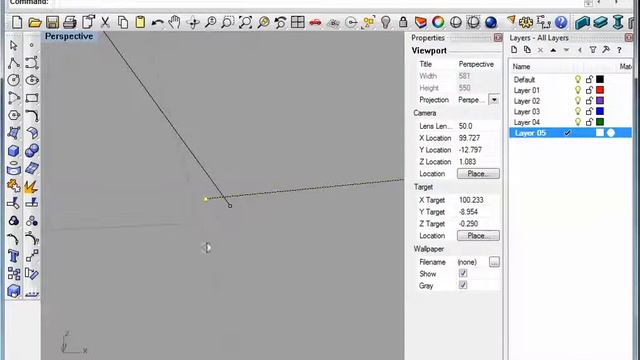The image size is (640, 360).
Task: Paste with the yellow clipboard icon
Action: [140, 22]
